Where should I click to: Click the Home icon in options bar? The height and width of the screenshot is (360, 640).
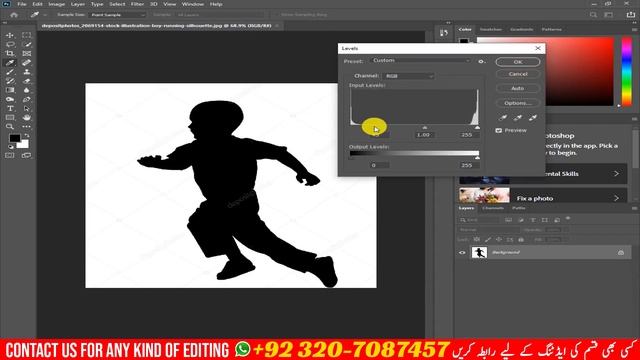tap(14, 15)
